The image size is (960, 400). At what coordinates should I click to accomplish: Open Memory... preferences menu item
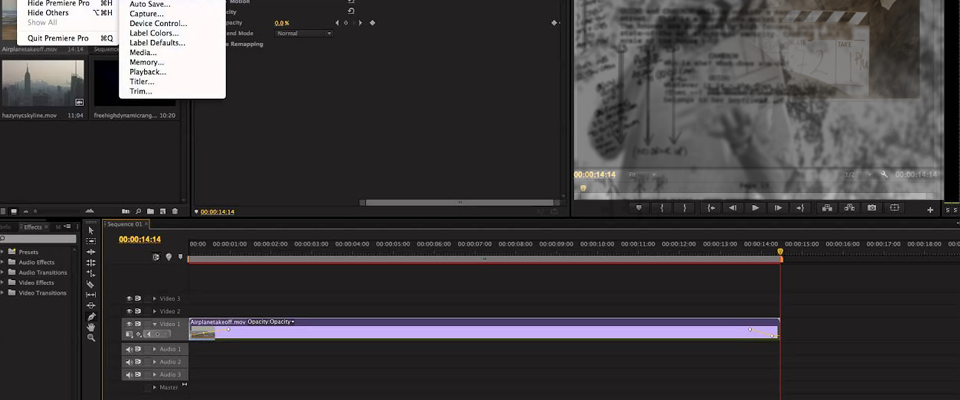pyautogui.click(x=147, y=62)
